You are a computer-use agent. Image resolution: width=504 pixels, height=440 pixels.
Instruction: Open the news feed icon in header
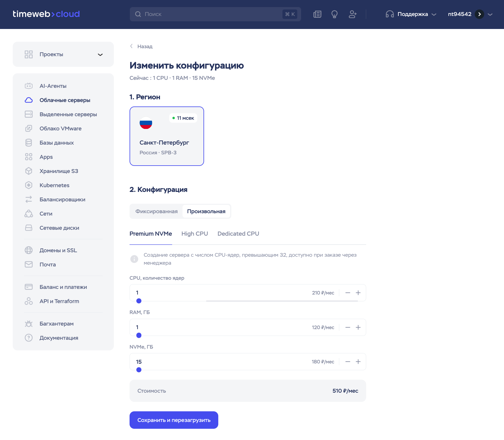point(317,14)
